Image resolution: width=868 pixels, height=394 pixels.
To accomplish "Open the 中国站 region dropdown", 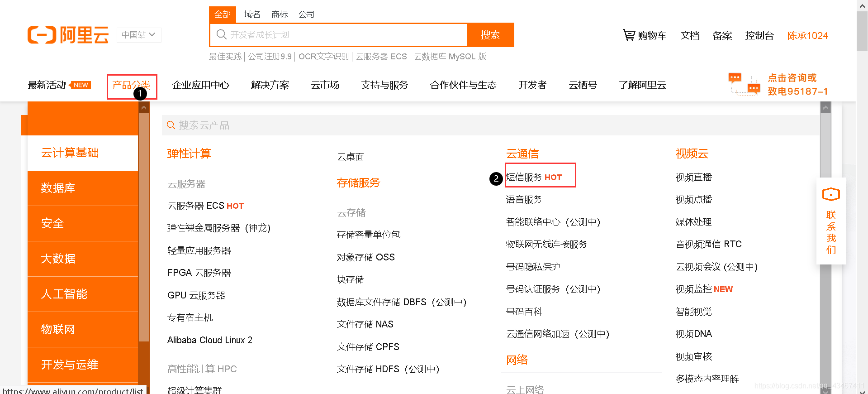I will click(x=139, y=35).
